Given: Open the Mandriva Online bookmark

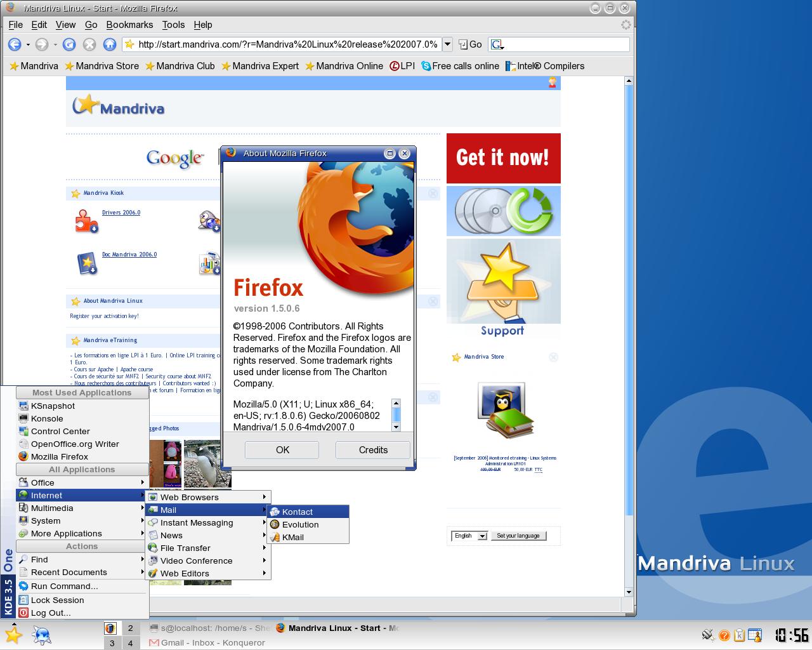Looking at the screenshot, I should click(x=344, y=66).
